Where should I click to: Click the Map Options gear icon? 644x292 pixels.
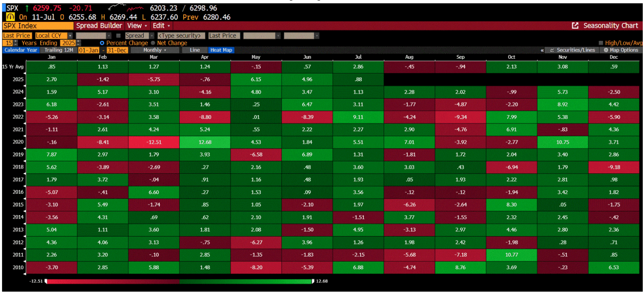[606, 50]
